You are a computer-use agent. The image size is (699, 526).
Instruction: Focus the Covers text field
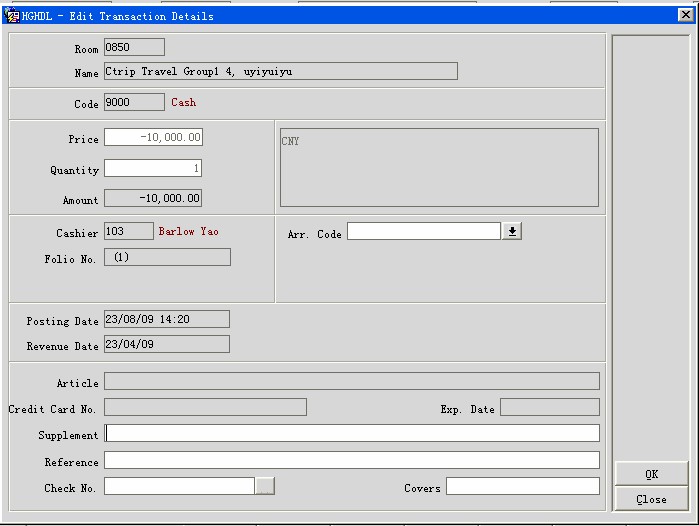pyautogui.click(x=523, y=486)
